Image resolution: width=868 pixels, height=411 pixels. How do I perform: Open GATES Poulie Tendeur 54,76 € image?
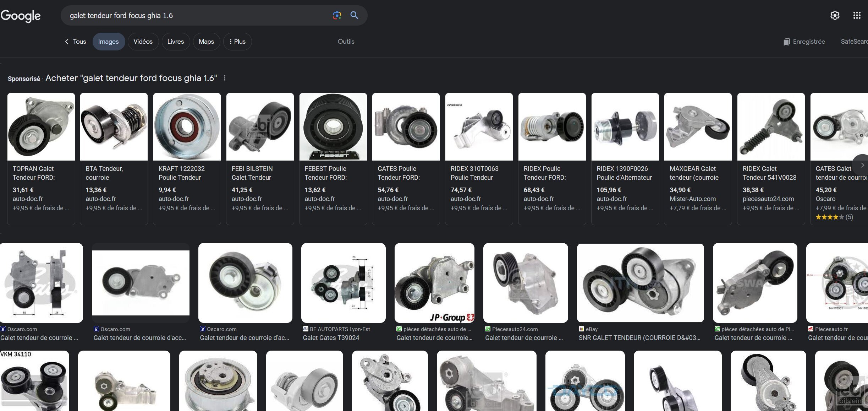(406, 127)
